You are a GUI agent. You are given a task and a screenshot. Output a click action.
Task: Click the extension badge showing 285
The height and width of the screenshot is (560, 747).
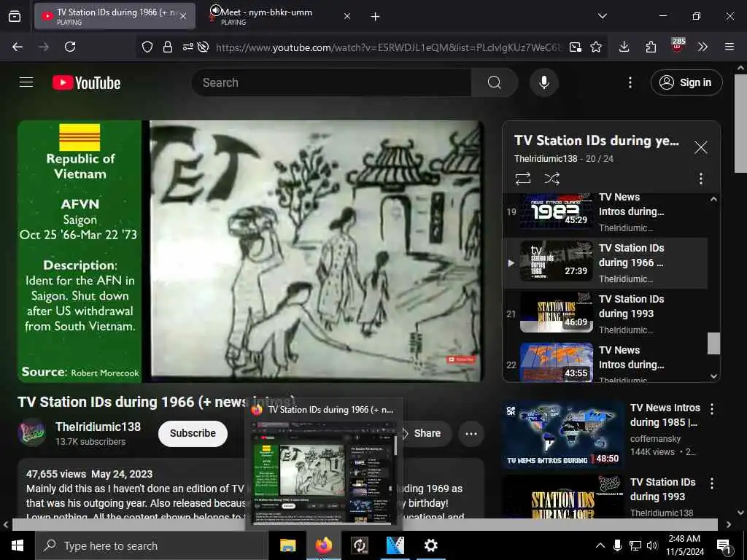[678, 45]
